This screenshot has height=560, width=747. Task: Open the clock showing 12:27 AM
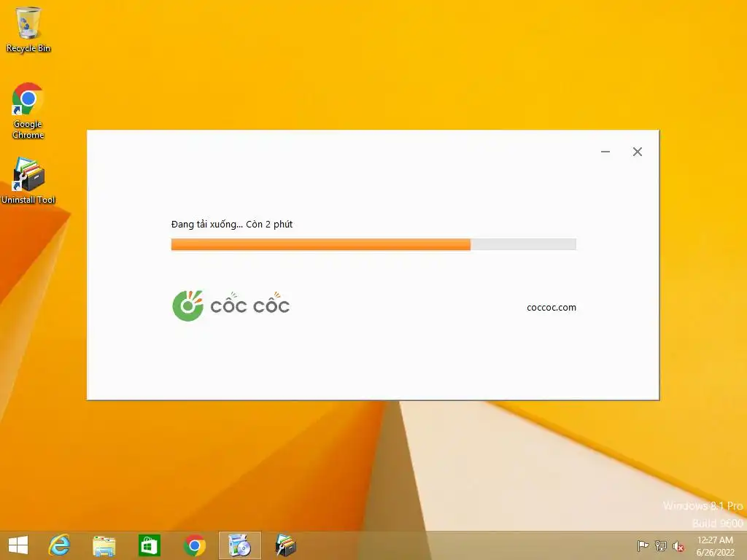pos(715,546)
